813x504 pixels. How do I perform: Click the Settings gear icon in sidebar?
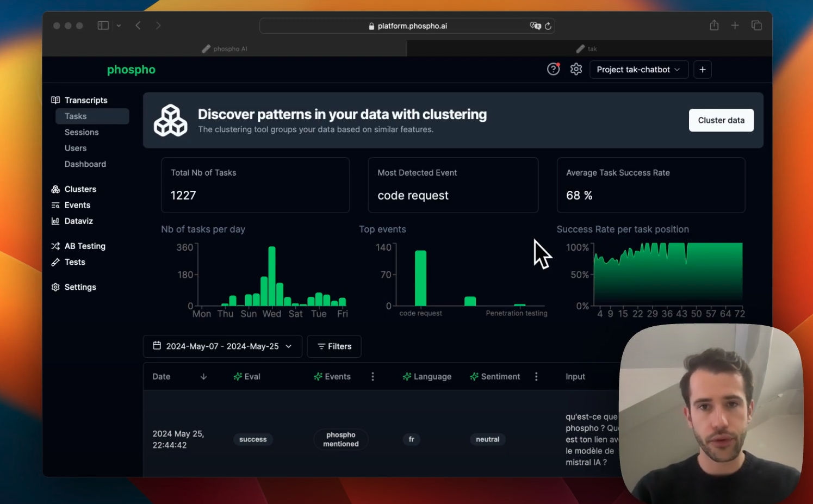[55, 287]
